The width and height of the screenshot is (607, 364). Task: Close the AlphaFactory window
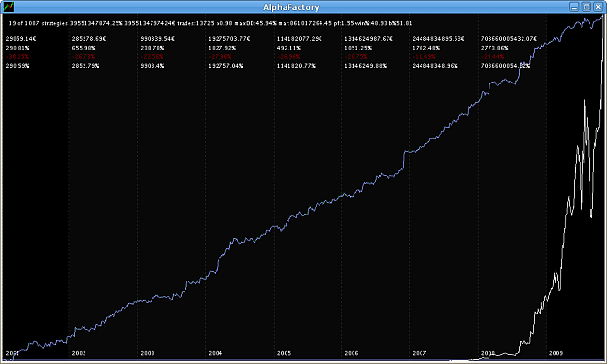click(598, 7)
